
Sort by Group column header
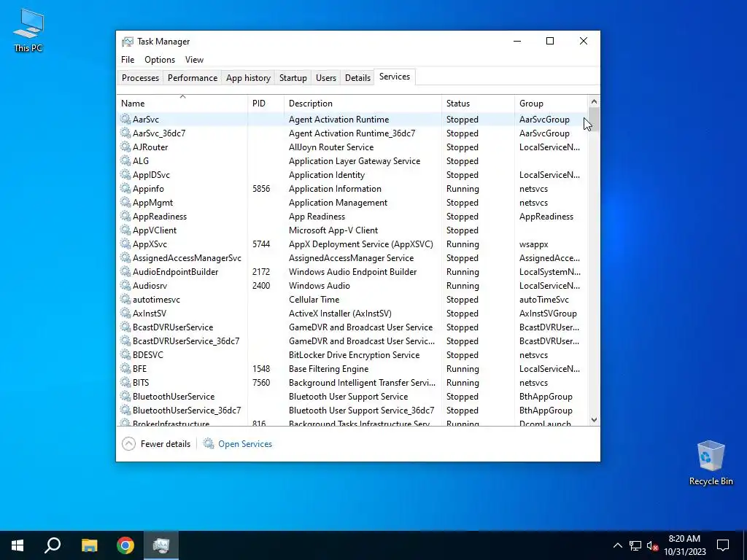tap(551, 104)
